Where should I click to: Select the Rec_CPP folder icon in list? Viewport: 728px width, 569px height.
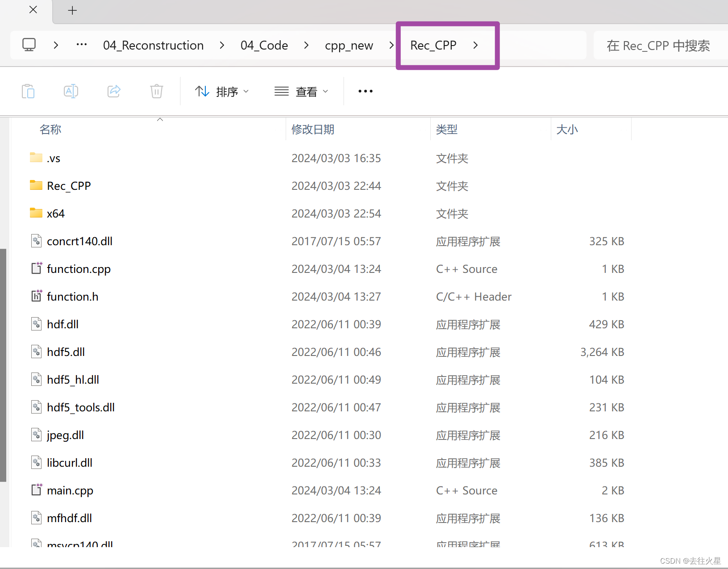click(x=36, y=185)
